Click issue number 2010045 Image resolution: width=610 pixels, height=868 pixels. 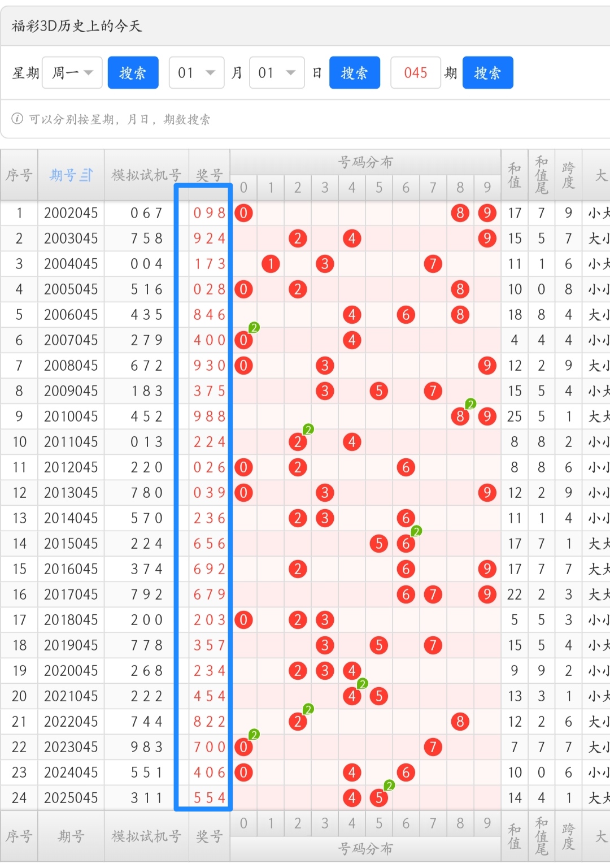pos(71,416)
